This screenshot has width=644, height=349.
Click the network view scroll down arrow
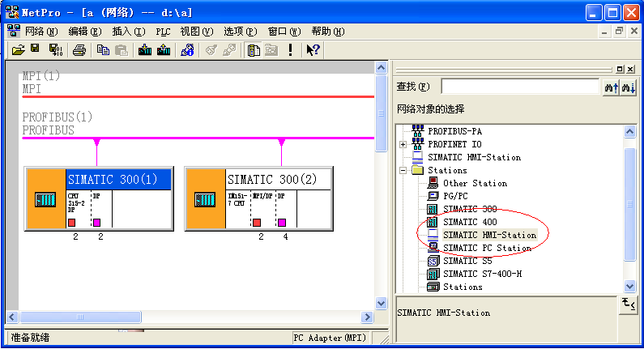(382, 303)
